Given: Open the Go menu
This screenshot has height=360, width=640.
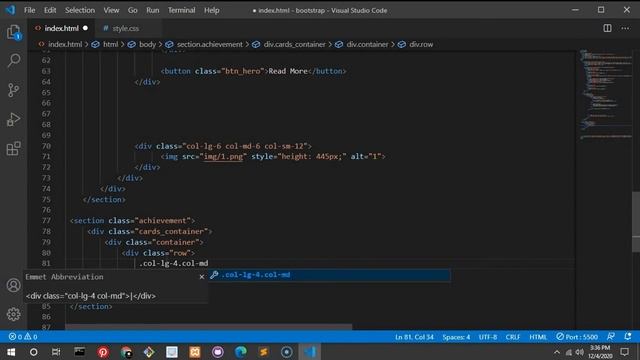Looking at the screenshot, I should [x=133, y=10].
